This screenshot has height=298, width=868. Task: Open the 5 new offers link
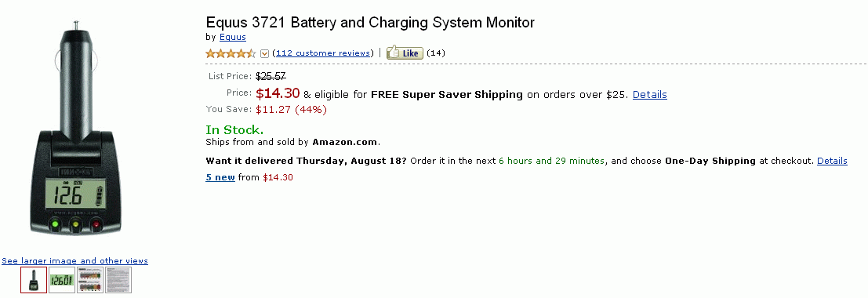click(x=220, y=178)
